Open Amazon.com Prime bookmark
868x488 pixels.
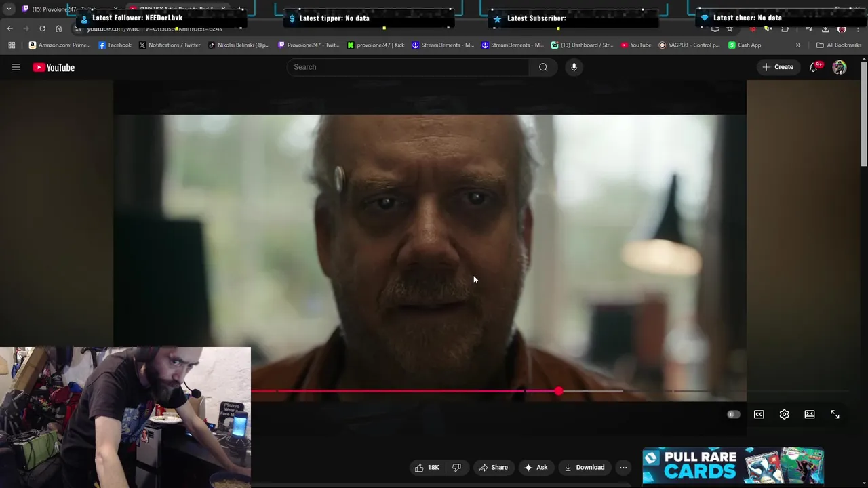point(60,45)
